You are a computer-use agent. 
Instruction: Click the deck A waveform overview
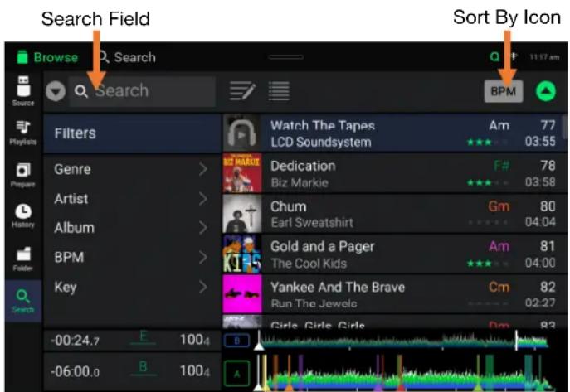[403, 374]
